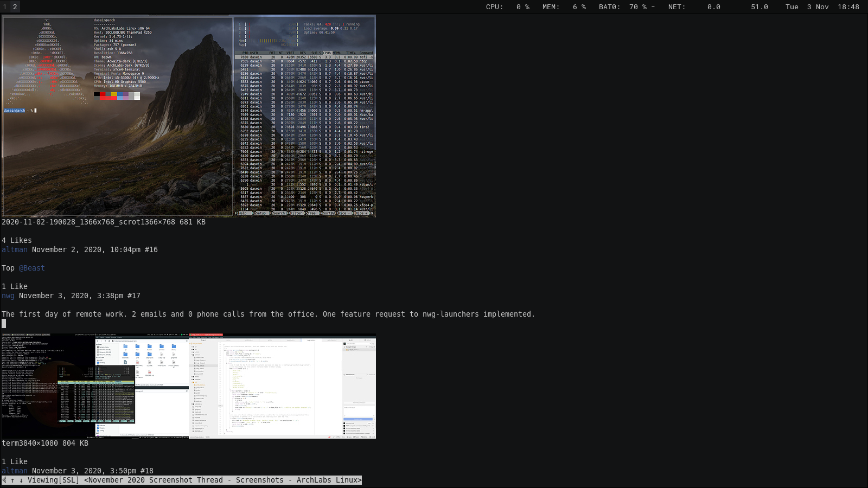
Task: Click the 'November 2, 2020, 10:04pm #16' timestamp
Action: coord(95,249)
